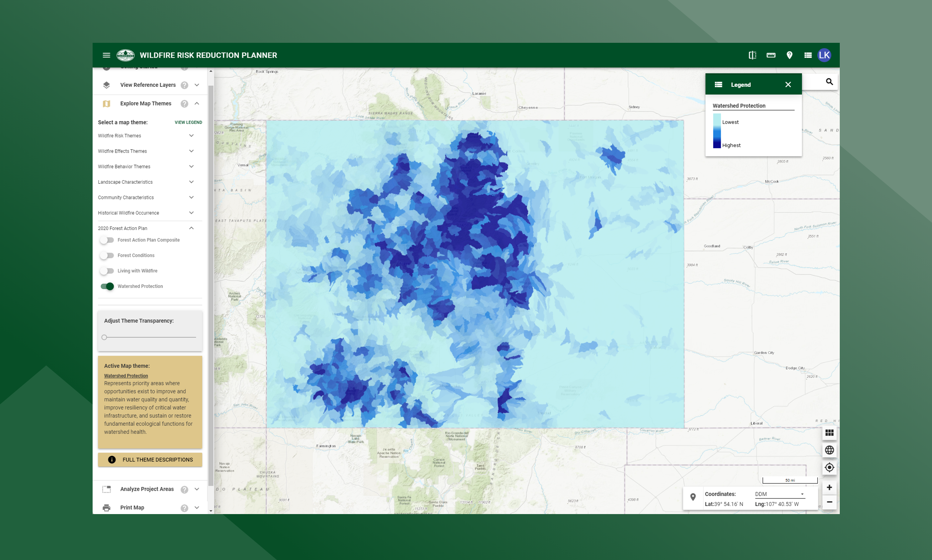Click the Legend panel list icon

(718, 84)
